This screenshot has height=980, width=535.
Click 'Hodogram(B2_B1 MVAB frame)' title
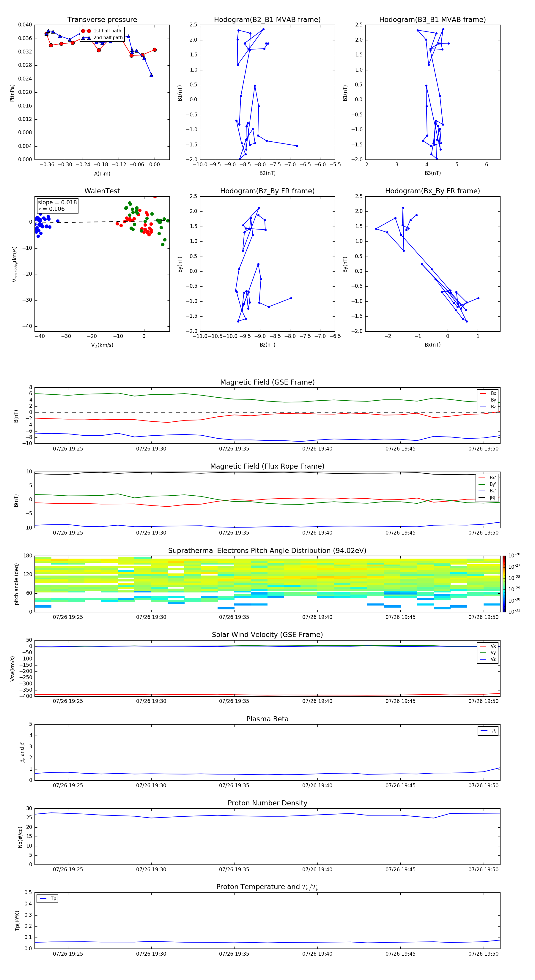pyautogui.click(x=267, y=20)
